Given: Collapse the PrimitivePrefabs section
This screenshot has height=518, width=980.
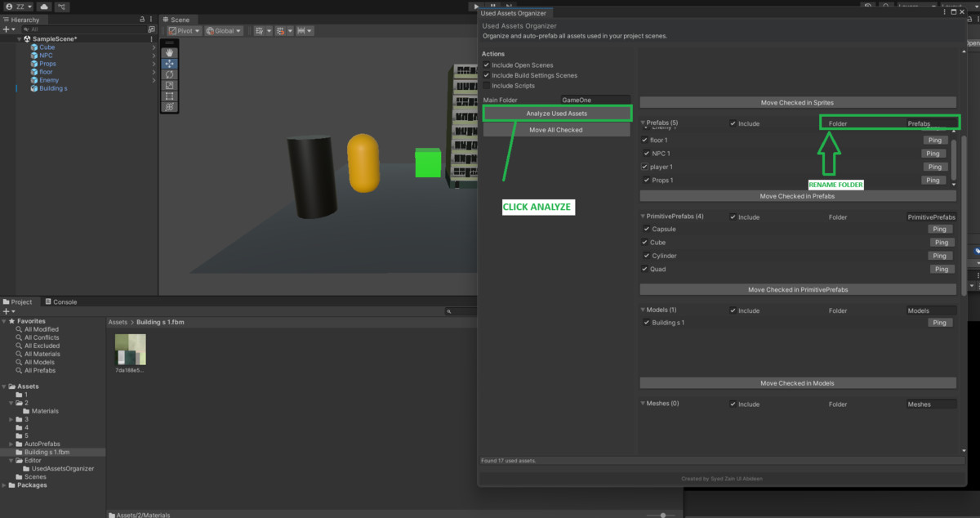Looking at the screenshot, I should coord(643,217).
